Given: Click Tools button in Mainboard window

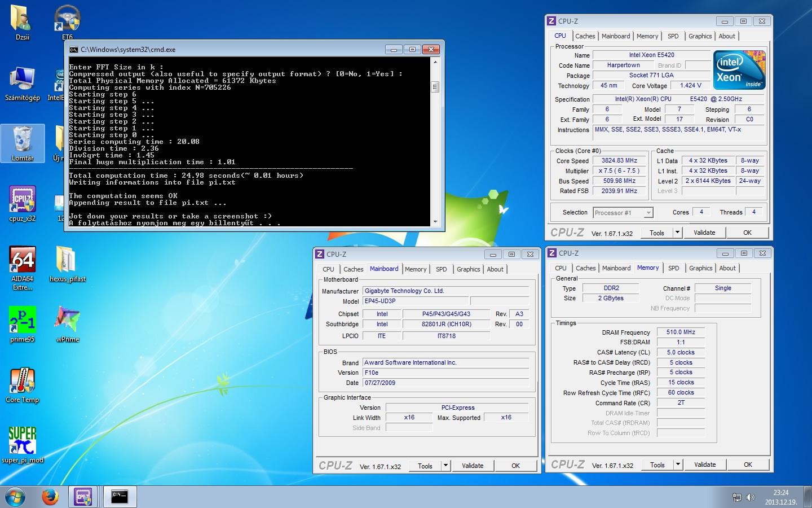Looking at the screenshot, I should tap(425, 466).
